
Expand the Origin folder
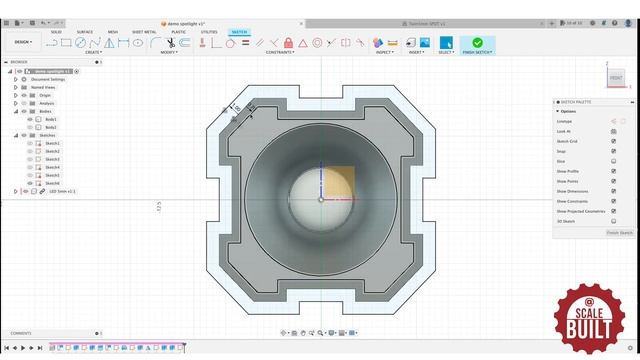[x=16, y=95]
